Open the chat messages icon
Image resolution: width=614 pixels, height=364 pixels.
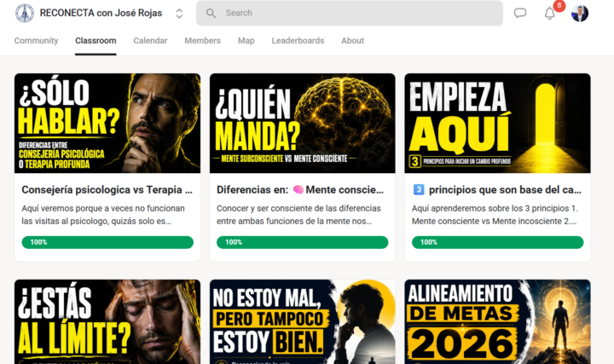(520, 14)
